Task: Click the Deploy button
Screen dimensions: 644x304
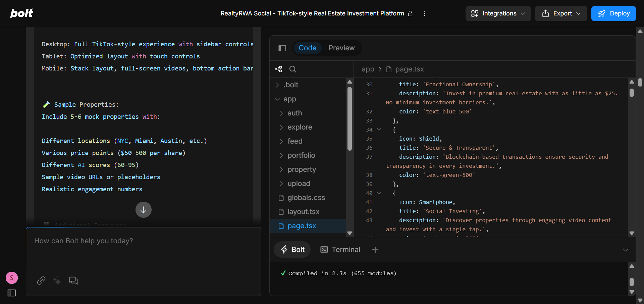Action: [613, 13]
